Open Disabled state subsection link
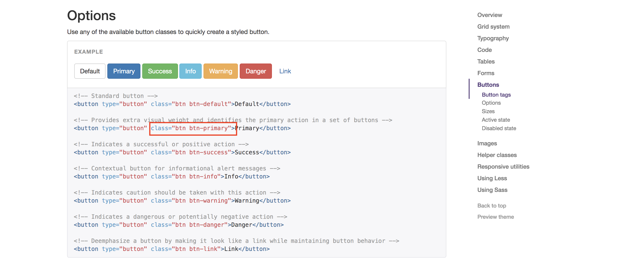The image size is (644, 263). click(498, 128)
